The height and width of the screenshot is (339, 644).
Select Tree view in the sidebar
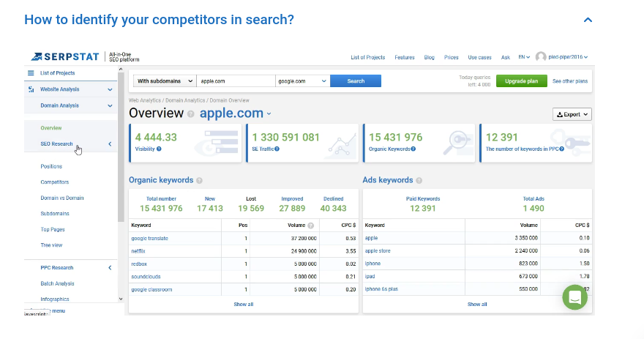click(51, 245)
